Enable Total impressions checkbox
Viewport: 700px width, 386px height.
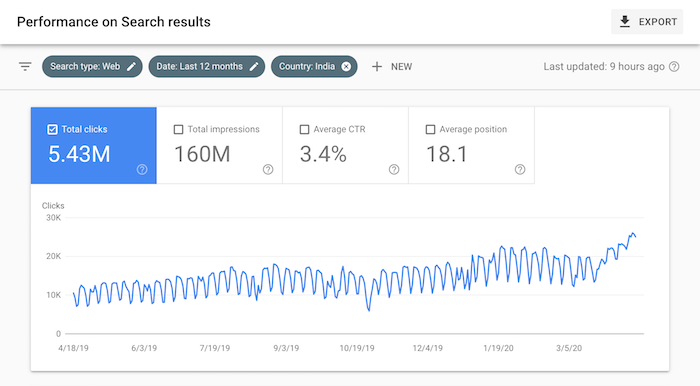click(x=178, y=129)
